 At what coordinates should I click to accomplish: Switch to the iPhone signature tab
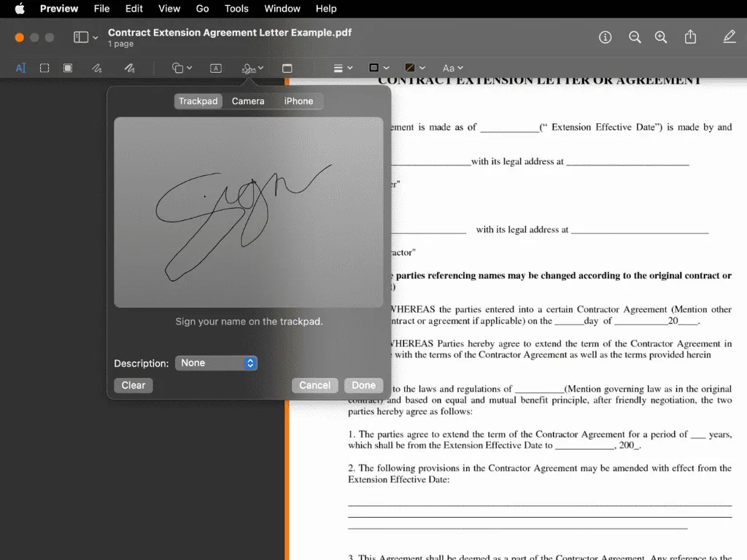point(298,101)
